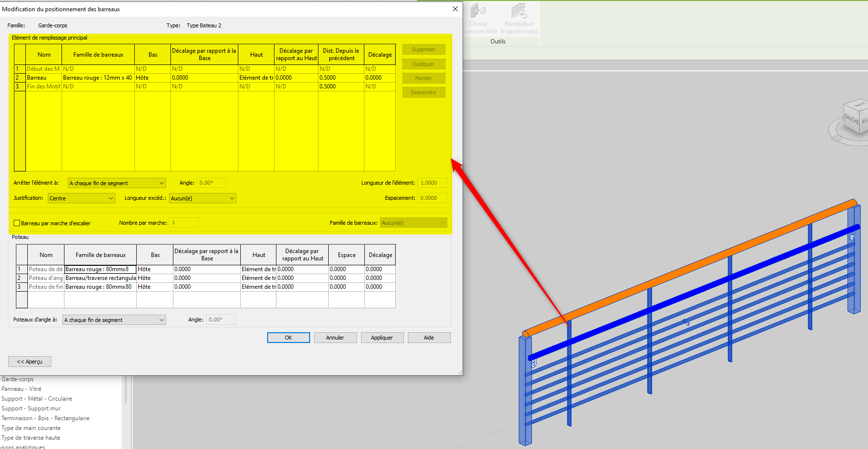Select row 2 'Barreau' name cell
This screenshot has height=449, width=868.
click(43, 78)
